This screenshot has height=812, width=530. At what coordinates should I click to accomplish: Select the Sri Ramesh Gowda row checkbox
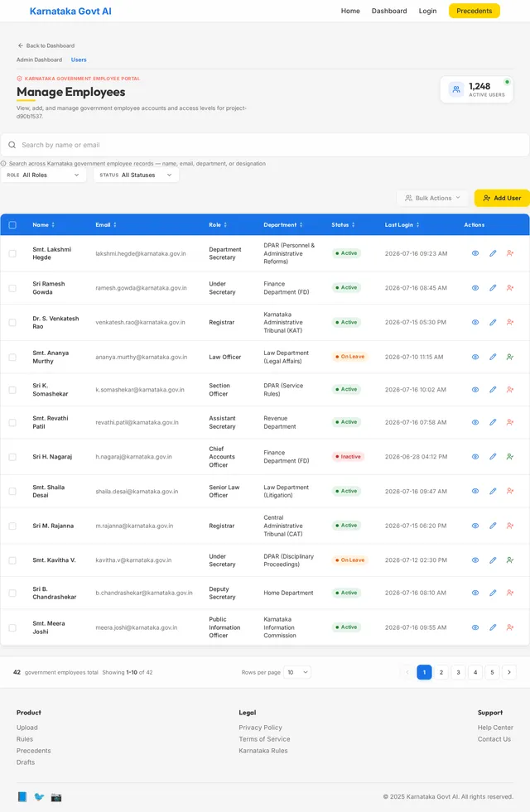coord(12,288)
